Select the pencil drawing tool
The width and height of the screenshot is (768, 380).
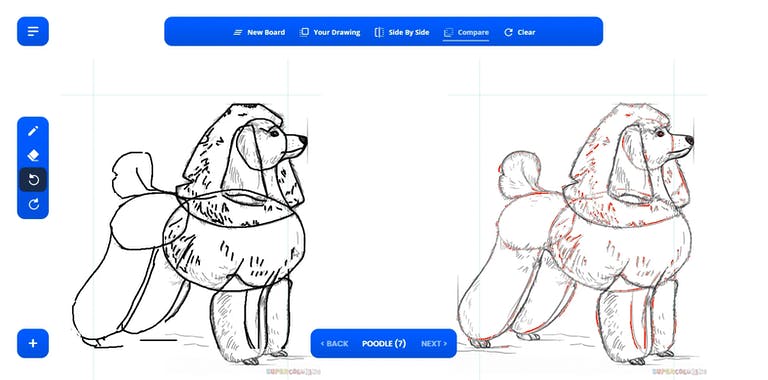point(33,131)
